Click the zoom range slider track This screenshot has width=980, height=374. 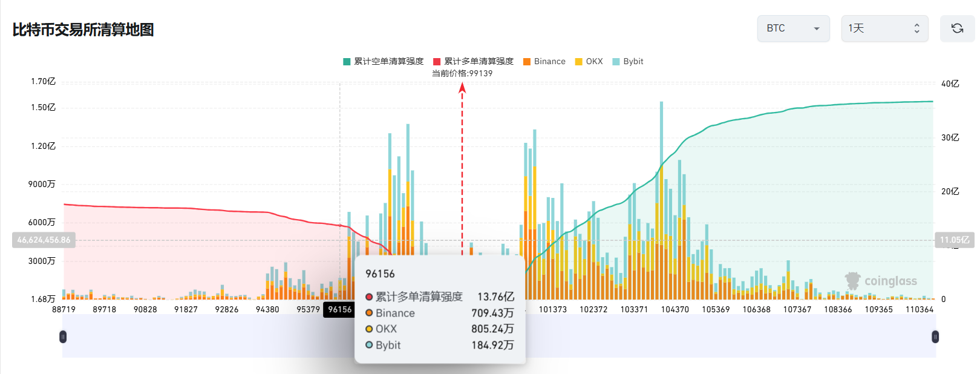coord(499,336)
